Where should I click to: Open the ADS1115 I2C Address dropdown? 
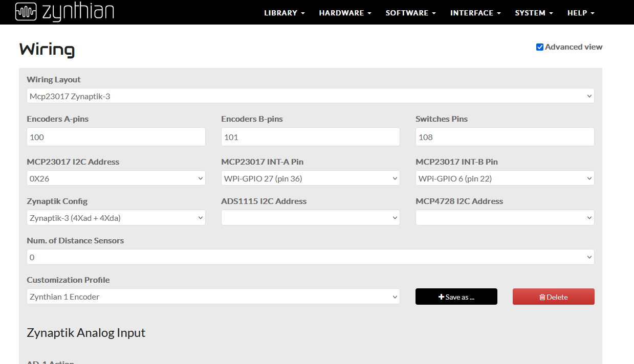point(310,218)
